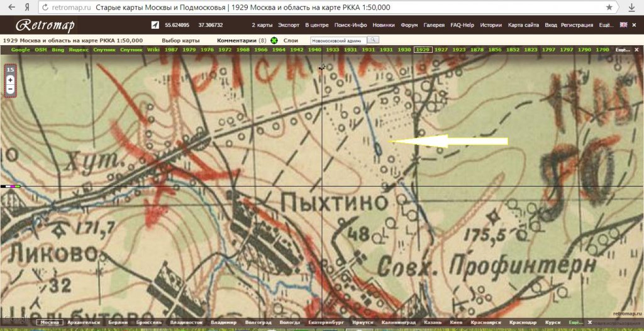Select the 1942 map
The image size is (644, 331).
click(x=297, y=50)
